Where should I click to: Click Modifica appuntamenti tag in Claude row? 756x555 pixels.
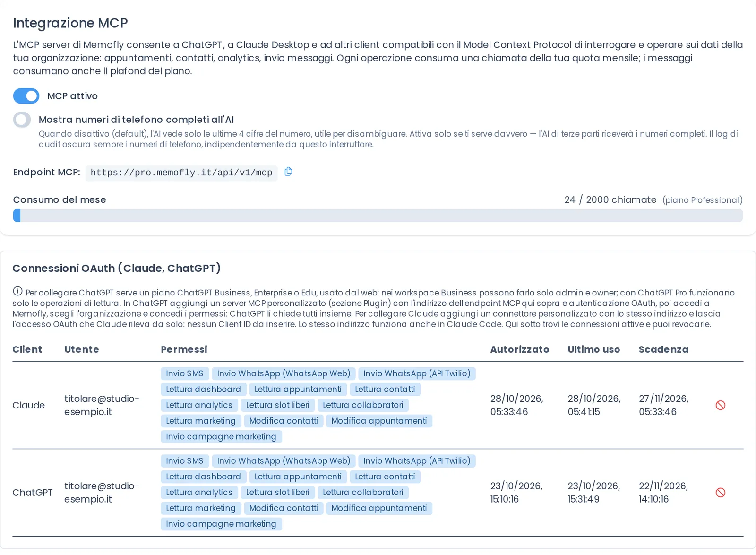(x=379, y=421)
